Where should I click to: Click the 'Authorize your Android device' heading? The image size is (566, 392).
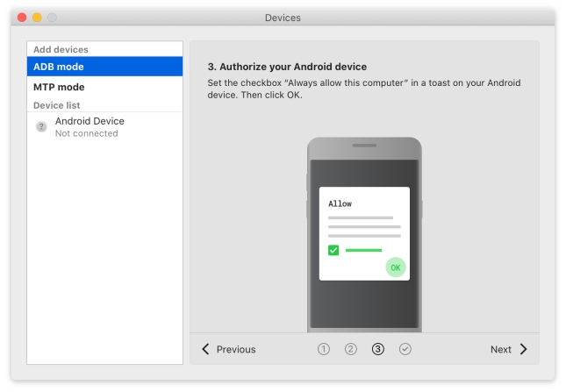[287, 67]
